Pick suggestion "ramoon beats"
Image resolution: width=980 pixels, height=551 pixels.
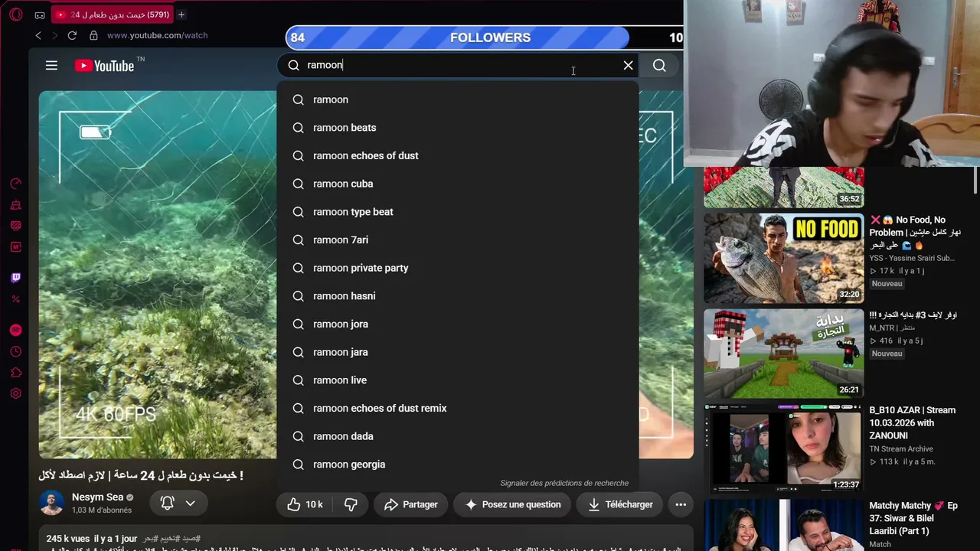(458, 128)
